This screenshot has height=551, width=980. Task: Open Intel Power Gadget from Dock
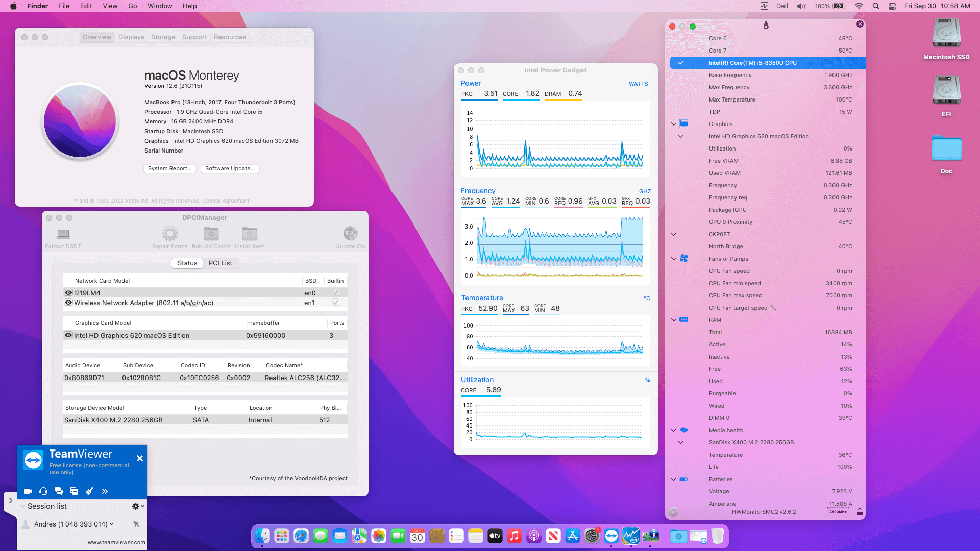coord(631,536)
